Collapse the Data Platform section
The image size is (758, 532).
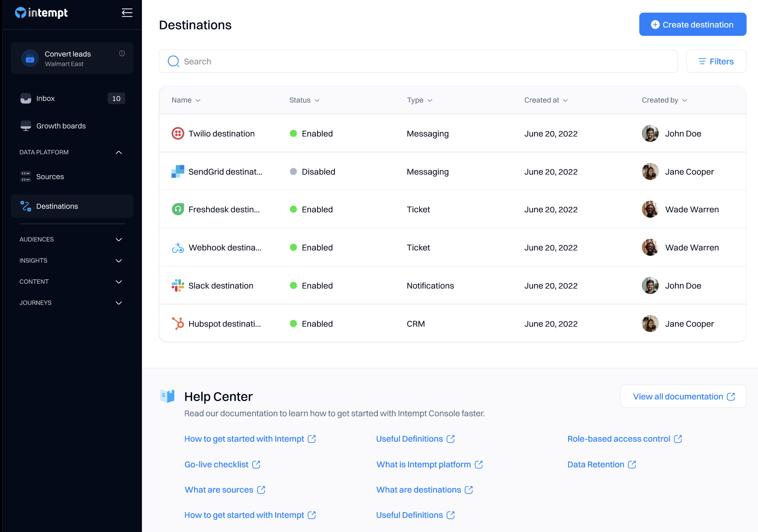(x=119, y=152)
